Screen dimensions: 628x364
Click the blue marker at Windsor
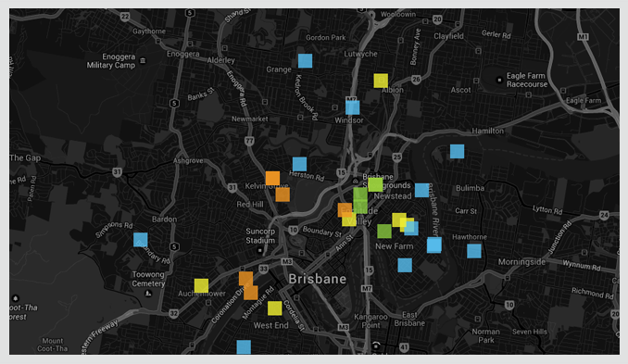(x=353, y=107)
